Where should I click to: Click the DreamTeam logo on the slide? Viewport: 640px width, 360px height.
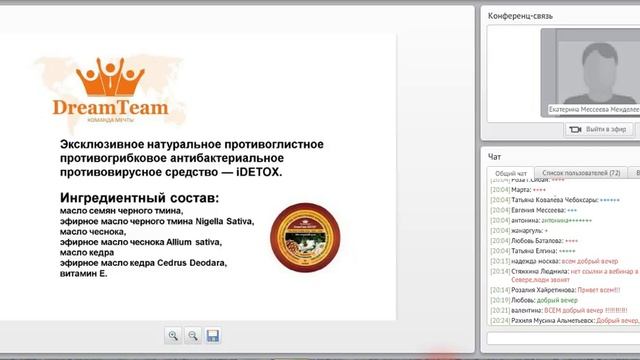[x=110, y=91]
